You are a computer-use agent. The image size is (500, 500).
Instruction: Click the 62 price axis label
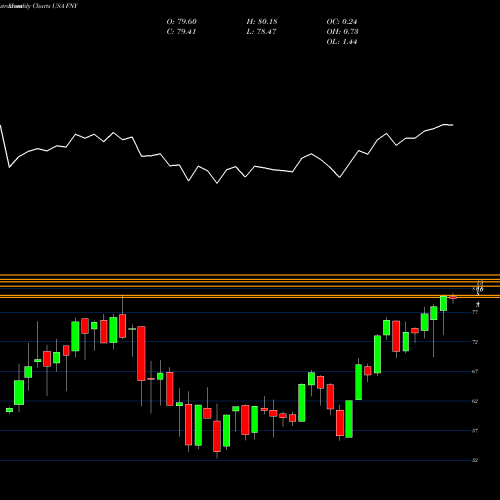tap(475, 401)
